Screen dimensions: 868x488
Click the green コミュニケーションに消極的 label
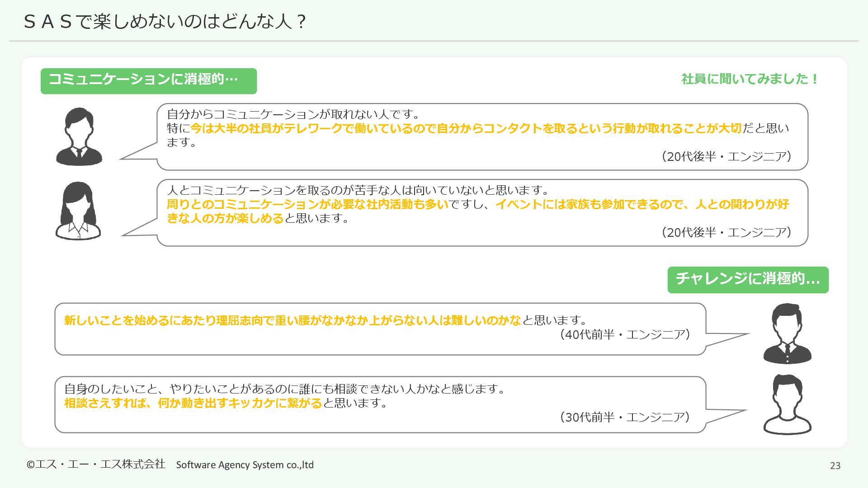149,81
